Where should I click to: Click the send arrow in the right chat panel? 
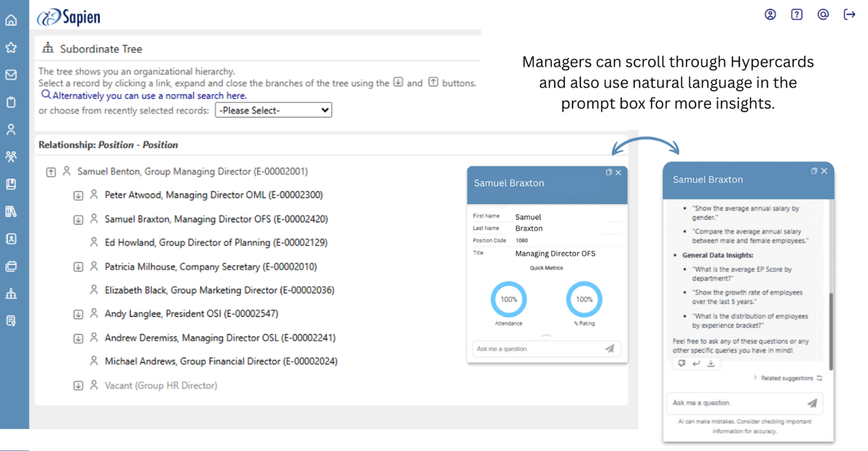coord(812,403)
